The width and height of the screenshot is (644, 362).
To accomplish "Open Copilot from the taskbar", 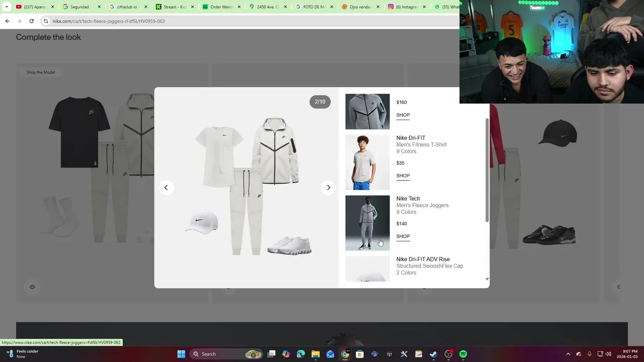I will coord(286,354).
